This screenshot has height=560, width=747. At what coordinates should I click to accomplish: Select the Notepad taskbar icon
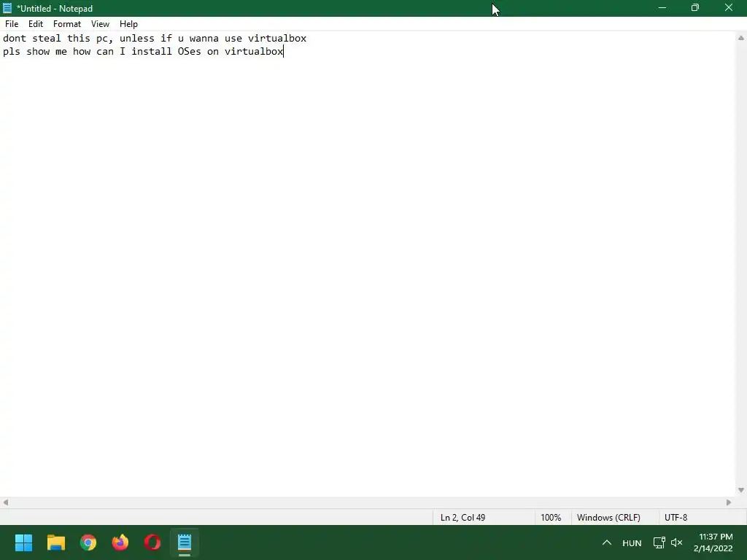185,542
